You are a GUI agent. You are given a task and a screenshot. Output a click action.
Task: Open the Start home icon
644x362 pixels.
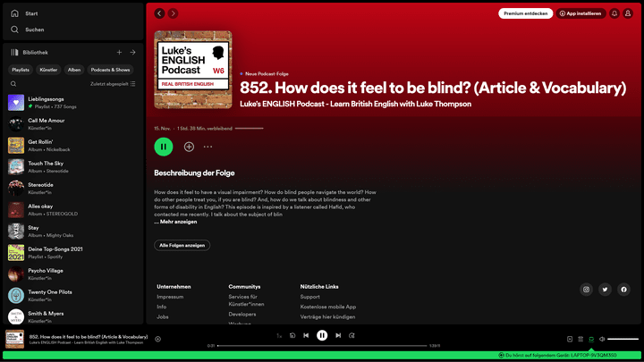click(x=15, y=13)
